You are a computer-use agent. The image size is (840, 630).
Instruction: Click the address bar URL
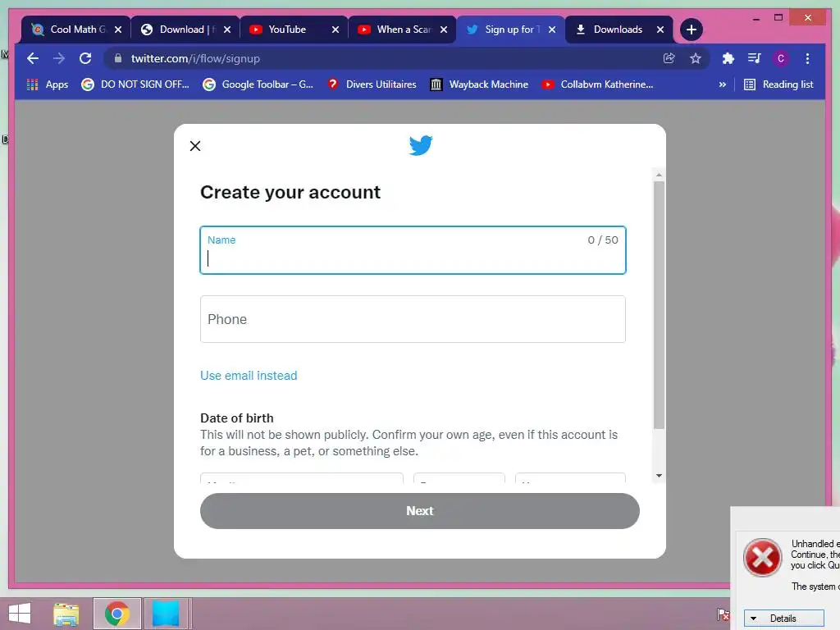coord(195,58)
